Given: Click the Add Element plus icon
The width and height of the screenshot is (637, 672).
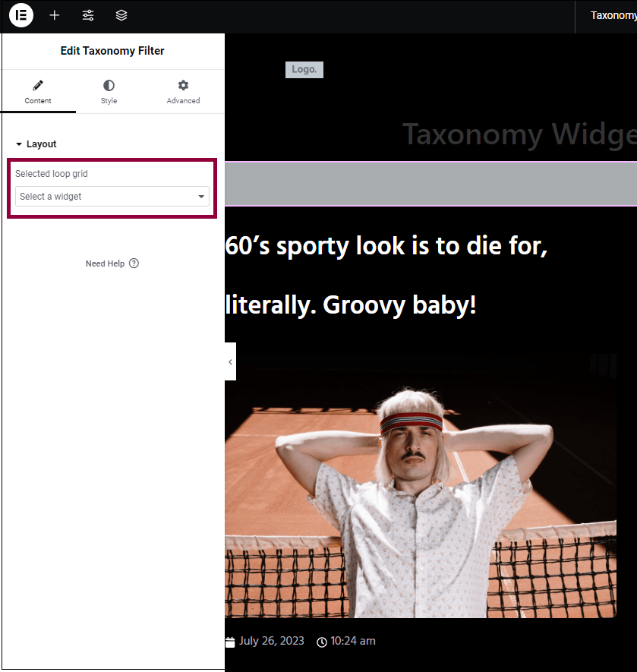Looking at the screenshot, I should coord(54,15).
